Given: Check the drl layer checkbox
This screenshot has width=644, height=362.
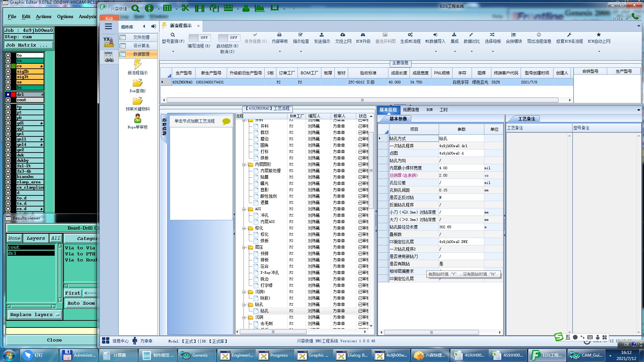Looking at the screenshot, I should [x=8, y=95].
